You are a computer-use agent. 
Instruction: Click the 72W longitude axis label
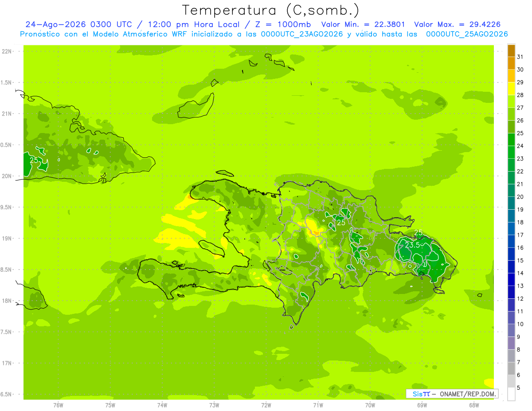coord(266,405)
